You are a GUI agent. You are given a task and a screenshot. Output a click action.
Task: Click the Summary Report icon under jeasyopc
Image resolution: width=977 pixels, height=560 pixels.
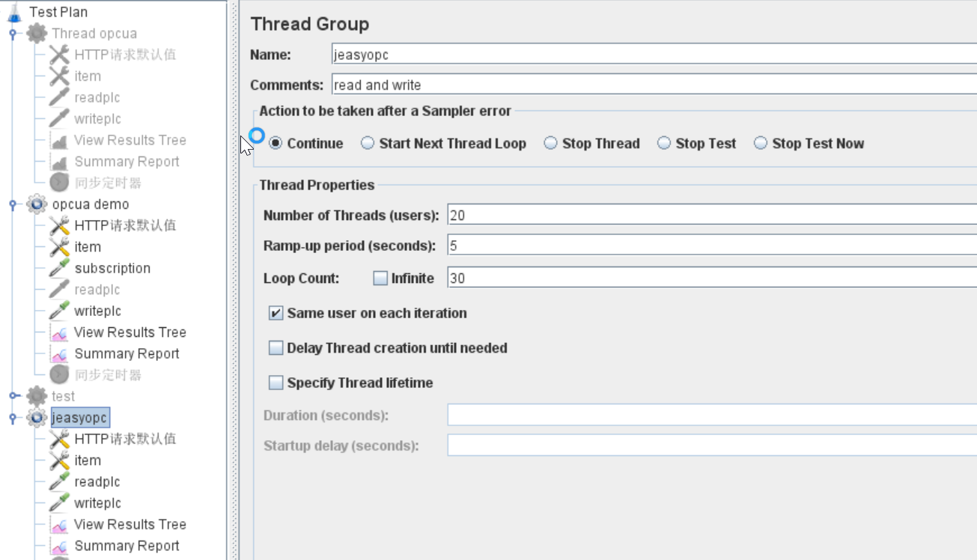pyautogui.click(x=61, y=546)
